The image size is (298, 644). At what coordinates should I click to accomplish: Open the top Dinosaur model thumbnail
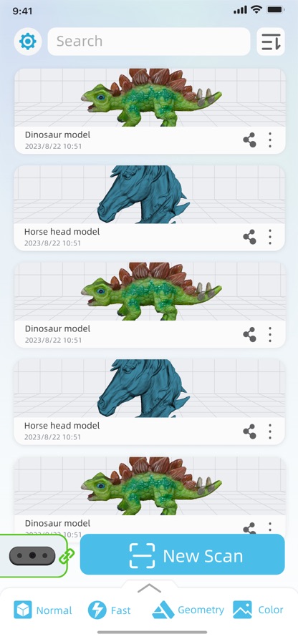click(150, 98)
